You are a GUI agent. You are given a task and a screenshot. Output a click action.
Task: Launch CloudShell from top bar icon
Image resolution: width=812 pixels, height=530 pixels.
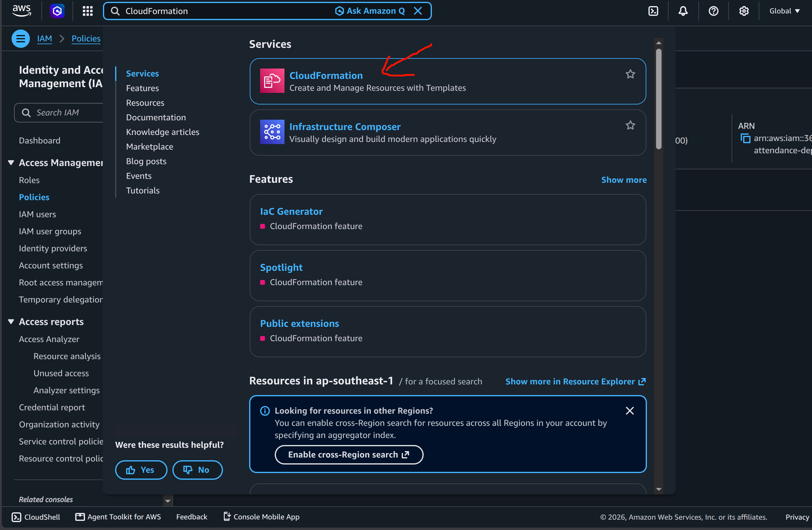653,11
